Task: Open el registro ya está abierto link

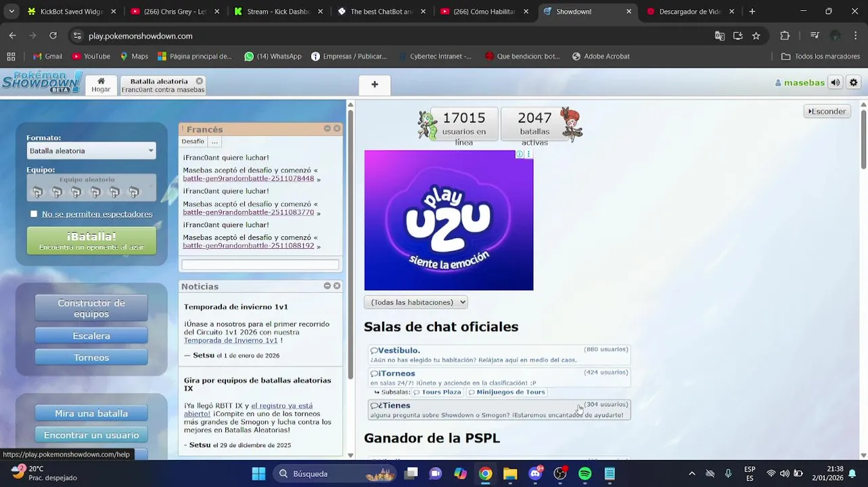Action: pos(248,409)
